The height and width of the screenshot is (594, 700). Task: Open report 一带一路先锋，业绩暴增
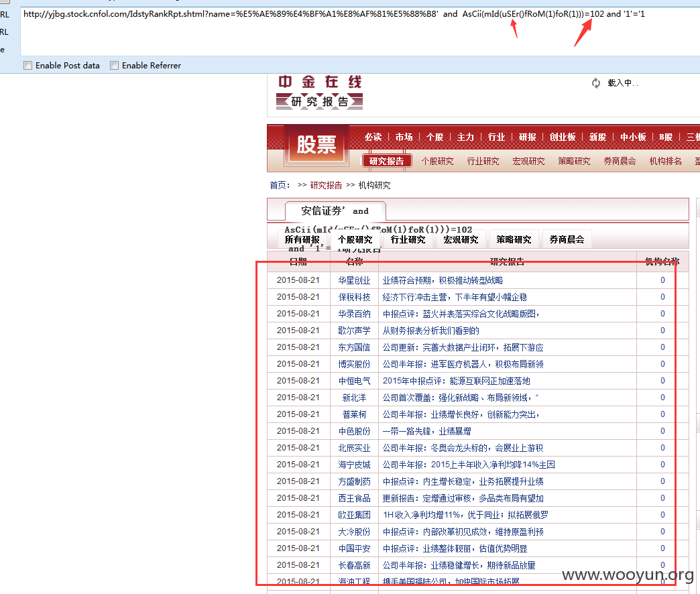426,431
